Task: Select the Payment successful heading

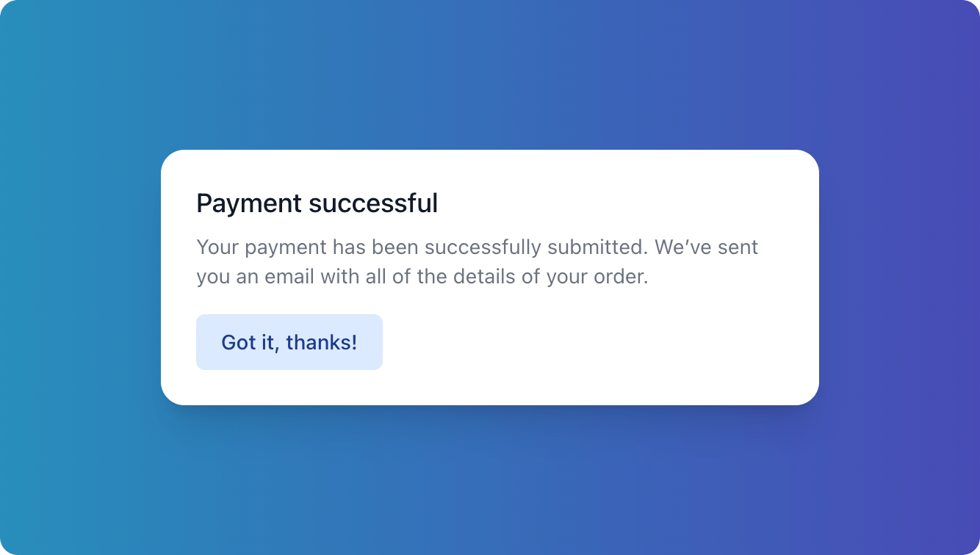Action: click(317, 203)
